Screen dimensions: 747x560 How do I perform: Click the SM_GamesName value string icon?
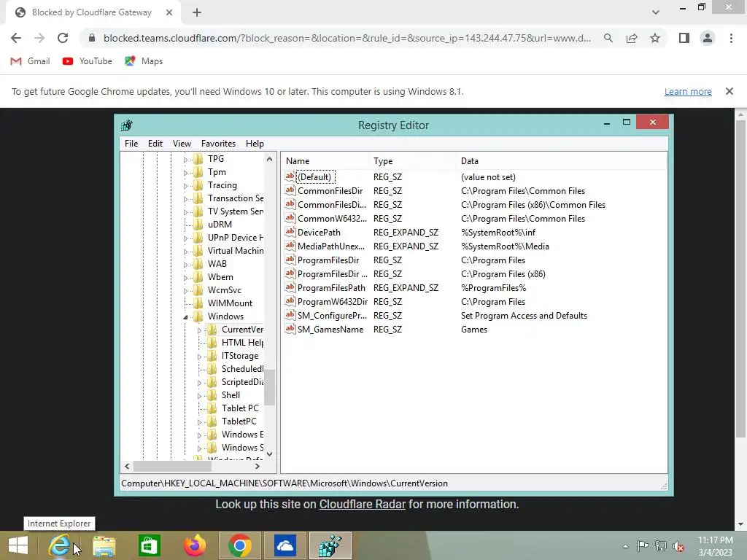click(290, 329)
